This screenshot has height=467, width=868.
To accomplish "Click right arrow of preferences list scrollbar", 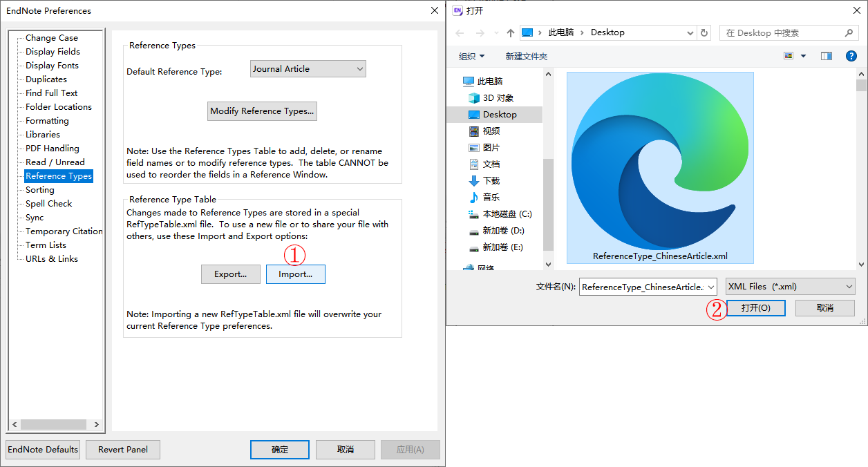I will click(x=96, y=425).
